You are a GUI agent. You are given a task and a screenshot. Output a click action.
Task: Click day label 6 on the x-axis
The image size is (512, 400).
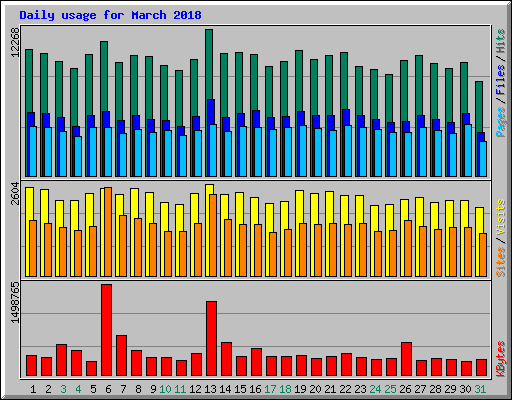tap(108, 389)
